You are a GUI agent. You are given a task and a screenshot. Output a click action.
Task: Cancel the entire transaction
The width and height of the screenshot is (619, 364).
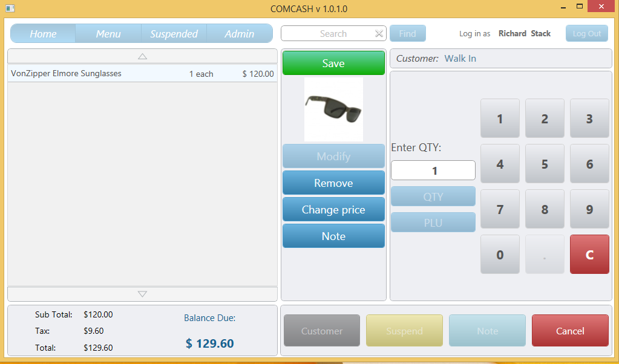569,330
